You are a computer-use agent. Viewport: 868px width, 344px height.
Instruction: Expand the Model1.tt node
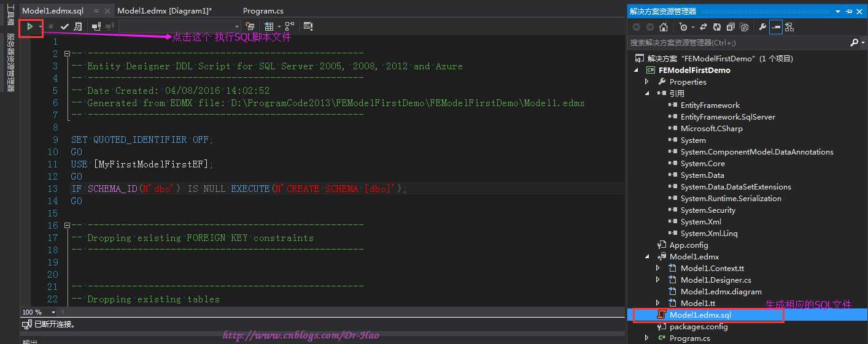tap(658, 303)
